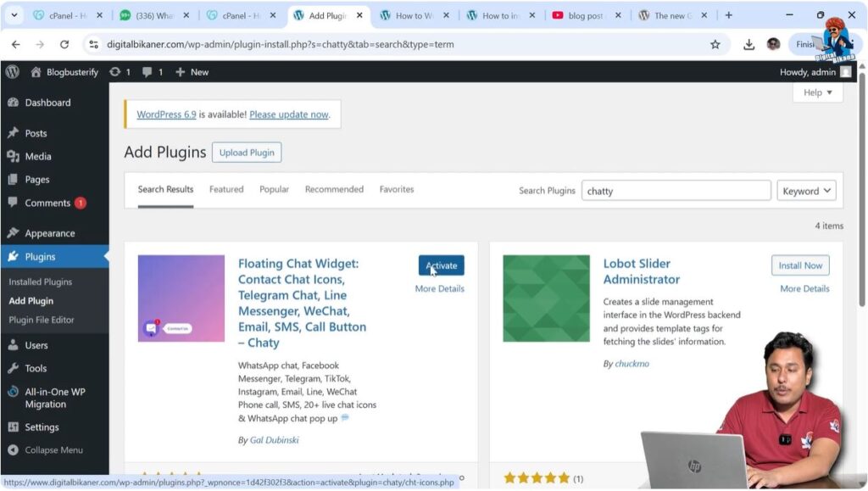
Task: Open the WordPress logo menu in admin bar
Action: pyautogui.click(x=12, y=72)
